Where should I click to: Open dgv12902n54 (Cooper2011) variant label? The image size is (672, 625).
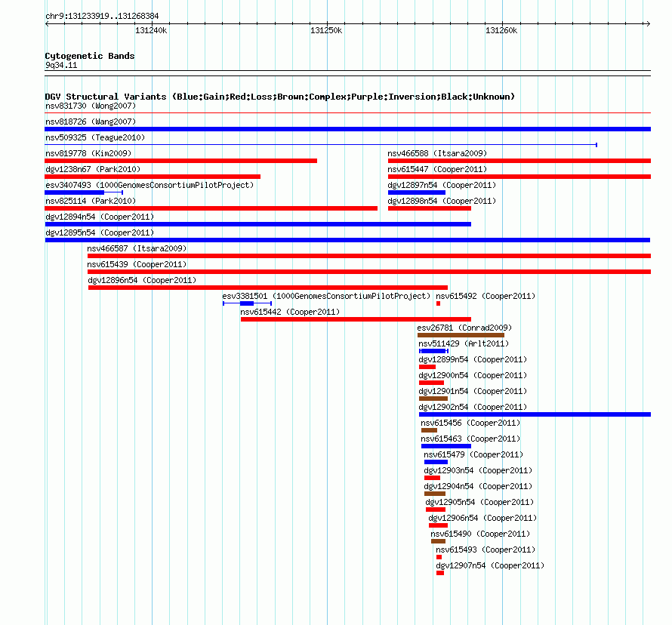click(x=473, y=407)
